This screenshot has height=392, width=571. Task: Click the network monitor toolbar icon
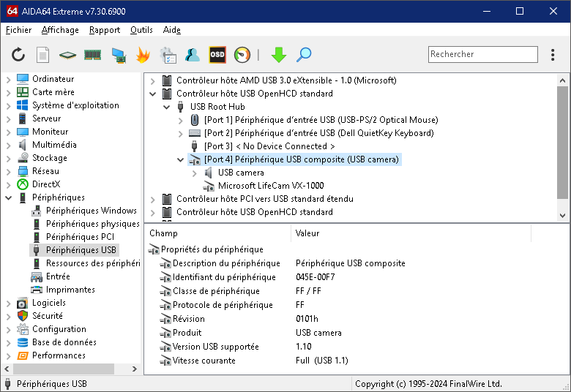119,56
